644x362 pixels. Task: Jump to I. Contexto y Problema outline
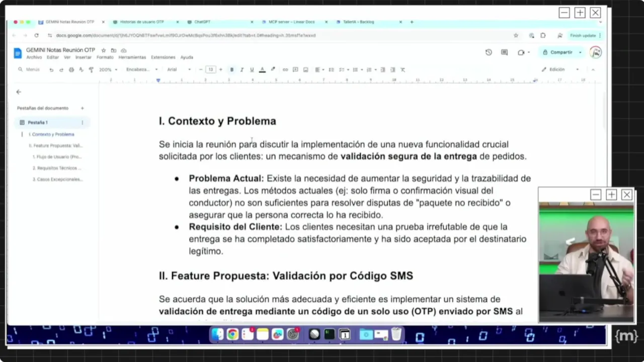tap(51, 135)
